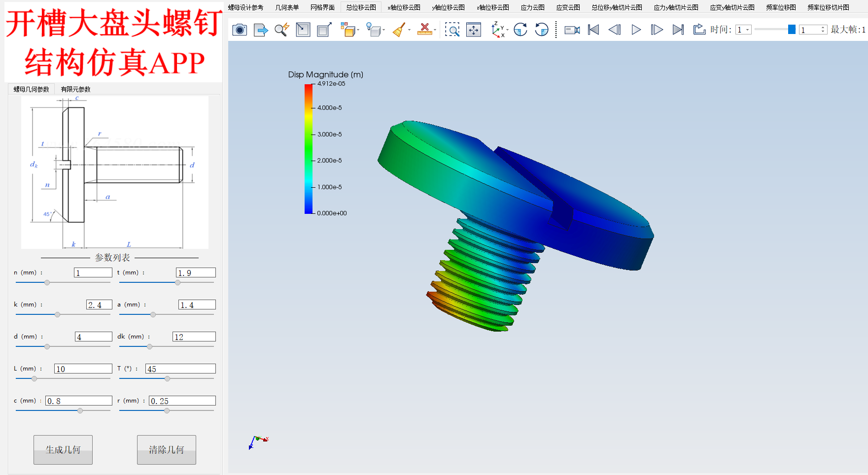Rotate view clockwise icon
This screenshot has height=475, width=868.
(521, 30)
